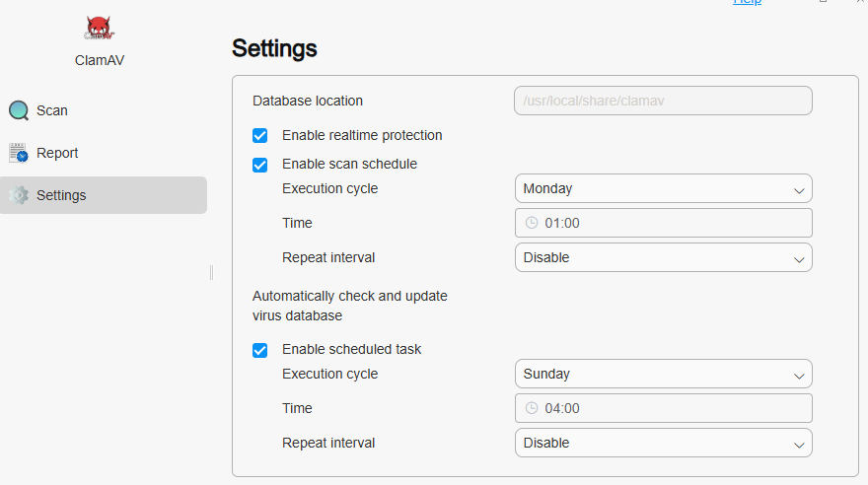Open the Sunday execution cycle dropdown
The height and width of the screenshot is (485, 868).
(x=663, y=374)
